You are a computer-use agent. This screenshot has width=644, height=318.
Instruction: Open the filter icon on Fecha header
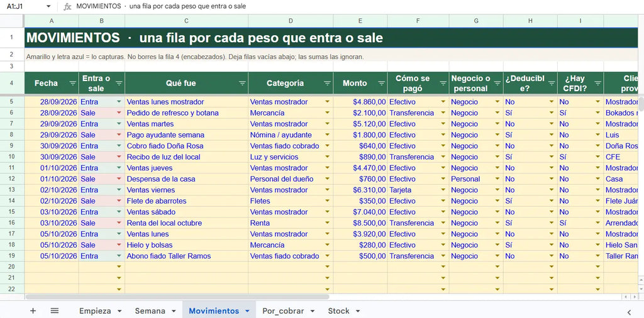point(73,84)
